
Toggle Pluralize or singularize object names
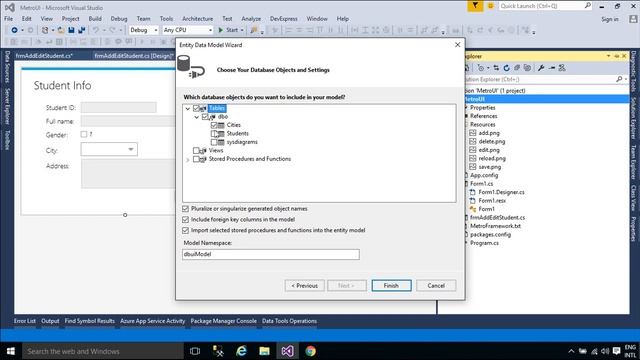click(x=186, y=209)
